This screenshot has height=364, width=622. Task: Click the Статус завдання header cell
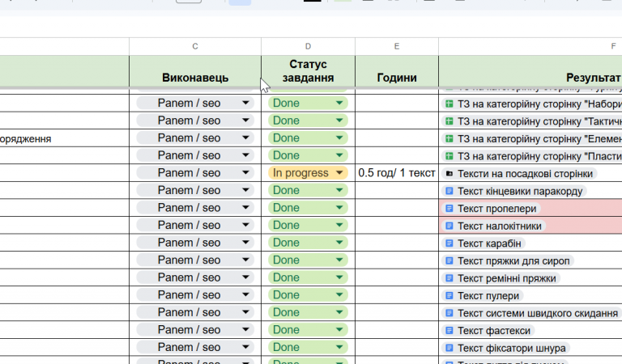(x=308, y=71)
